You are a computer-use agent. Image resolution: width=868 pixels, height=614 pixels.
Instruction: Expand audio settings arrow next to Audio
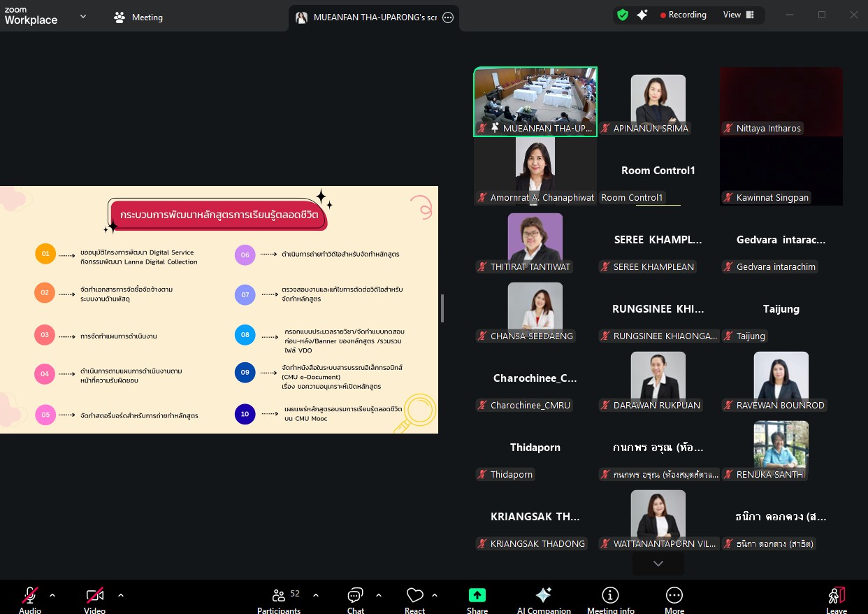[x=52, y=595]
